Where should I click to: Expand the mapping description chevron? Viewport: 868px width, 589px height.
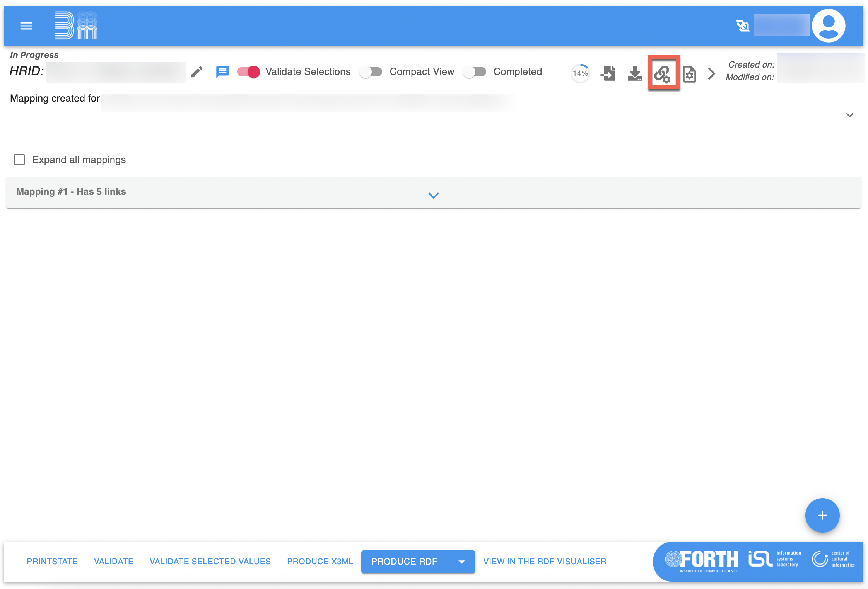pos(849,115)
